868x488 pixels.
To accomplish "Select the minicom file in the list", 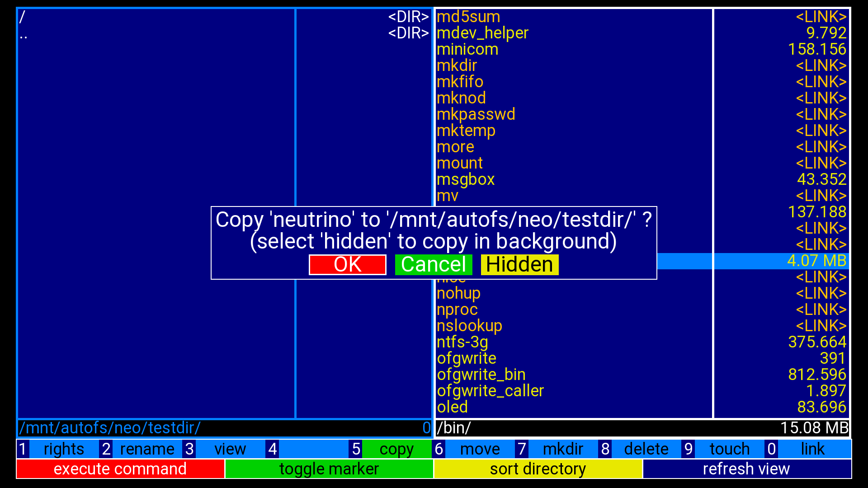I will [467, 49].
